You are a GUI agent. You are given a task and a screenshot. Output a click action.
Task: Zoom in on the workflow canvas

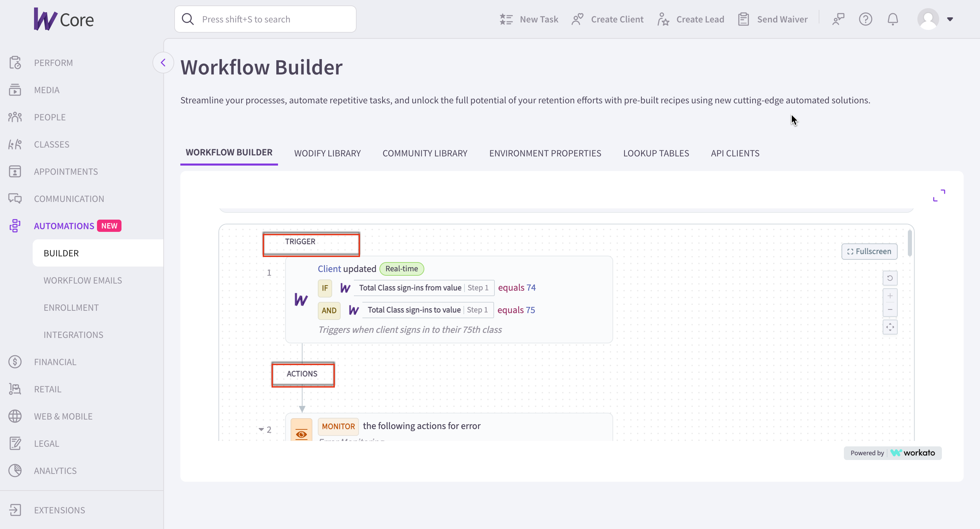[890, 296]
